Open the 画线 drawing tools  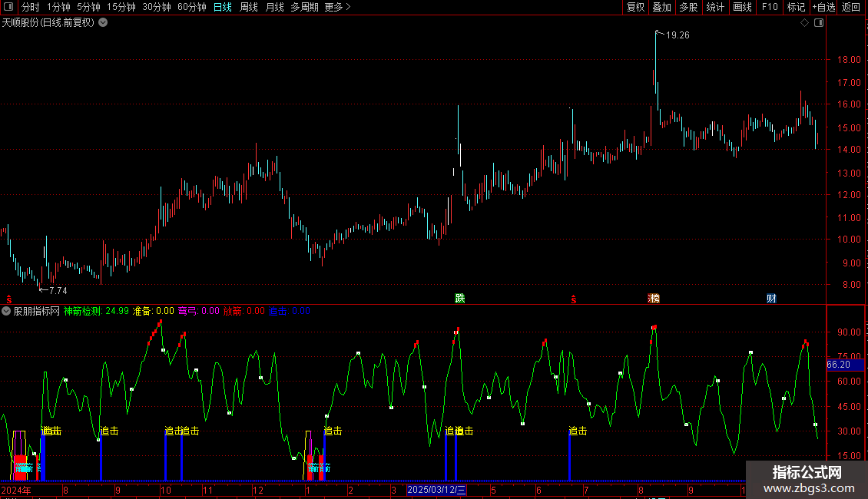[x=742, y=7]
